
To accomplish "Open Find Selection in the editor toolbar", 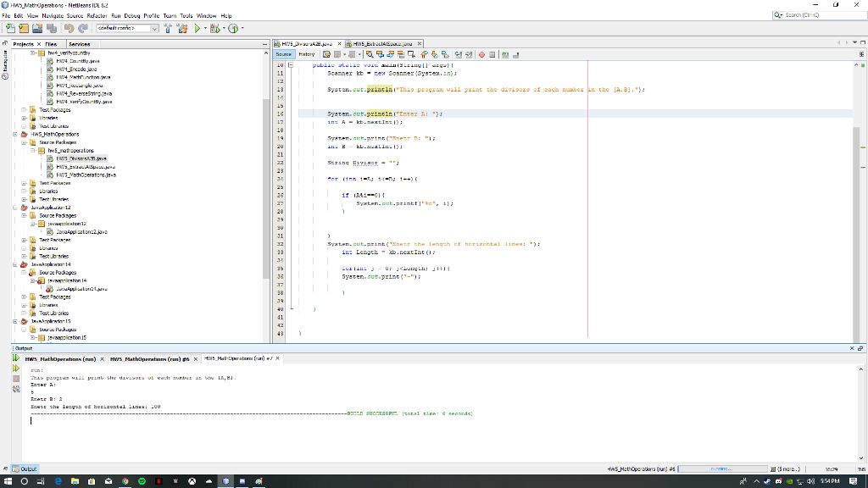I will (x=370, y=53).
